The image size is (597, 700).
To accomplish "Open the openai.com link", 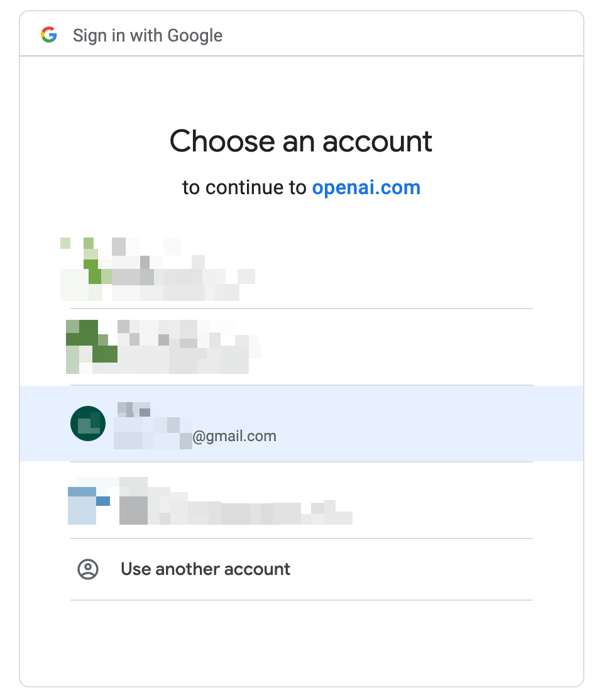I will pyautogui.click(x=366, y=187).
